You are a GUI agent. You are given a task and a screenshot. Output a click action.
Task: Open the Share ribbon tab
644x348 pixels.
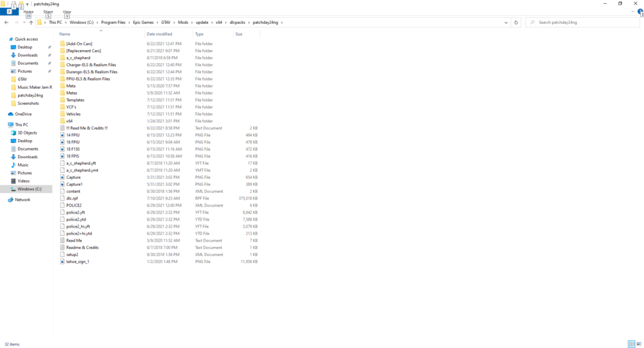[x=48, y=12]
